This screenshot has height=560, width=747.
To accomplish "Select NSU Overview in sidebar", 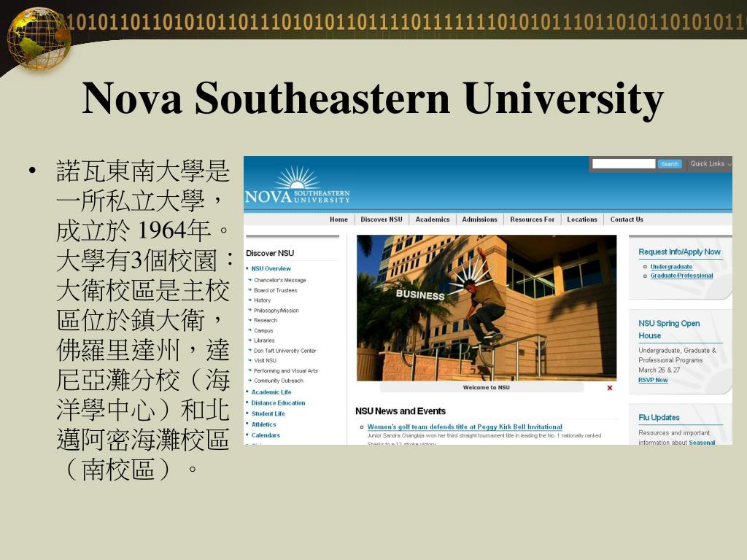I will pyautogui.click(x=271, y=268).
